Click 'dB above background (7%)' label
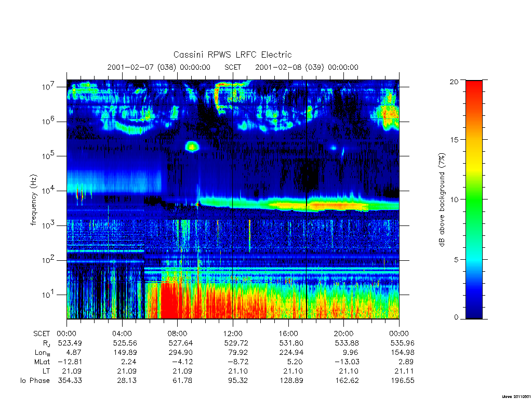 pyautogui.click(x=442, y=199)
